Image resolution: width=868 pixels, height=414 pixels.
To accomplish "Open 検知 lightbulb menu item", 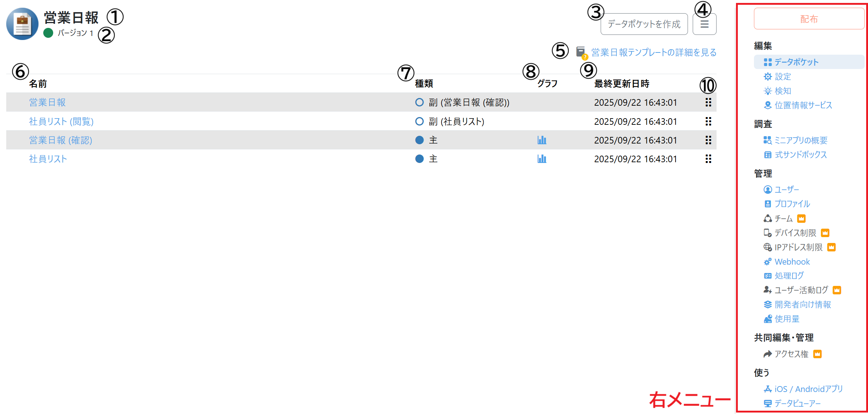I will 782,91.
